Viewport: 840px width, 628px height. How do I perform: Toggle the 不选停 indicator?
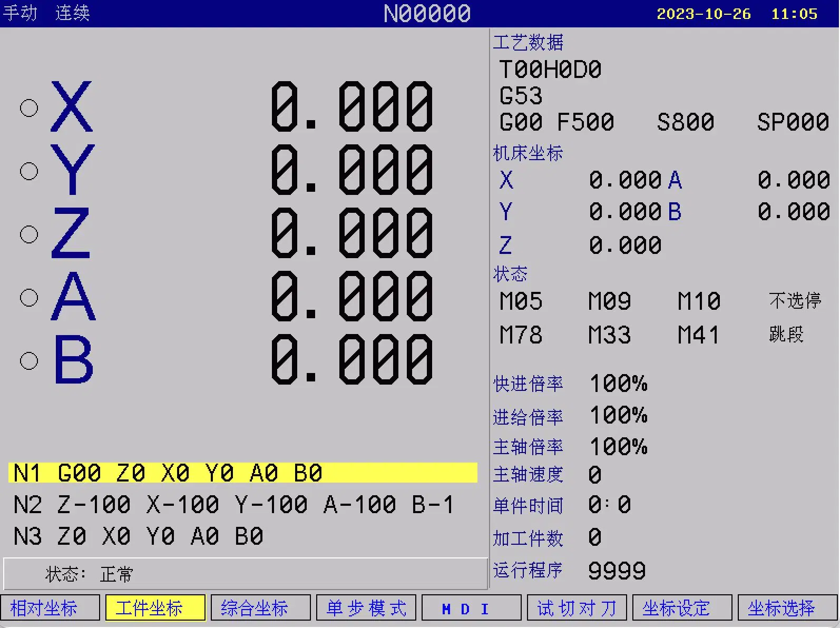795,301
